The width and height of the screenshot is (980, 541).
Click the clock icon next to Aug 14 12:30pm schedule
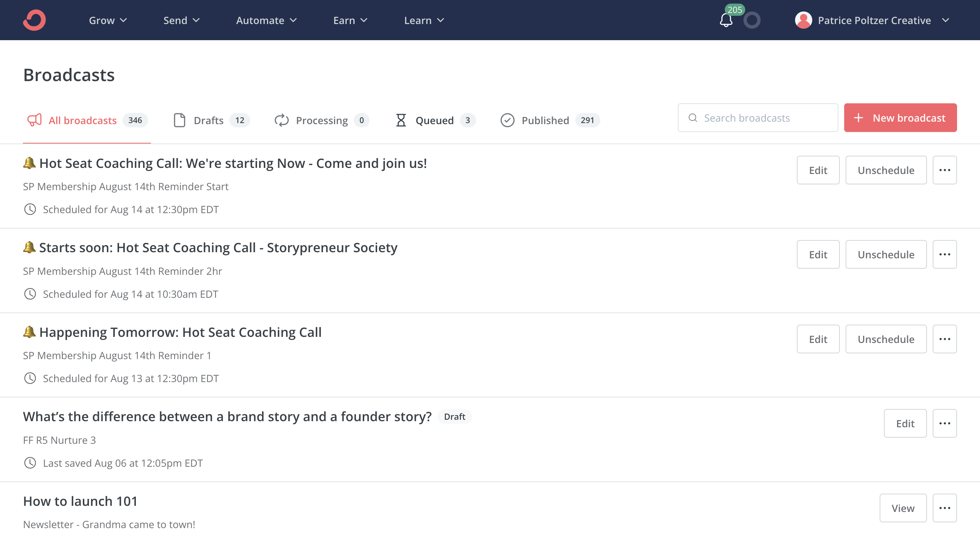[30, 210]
